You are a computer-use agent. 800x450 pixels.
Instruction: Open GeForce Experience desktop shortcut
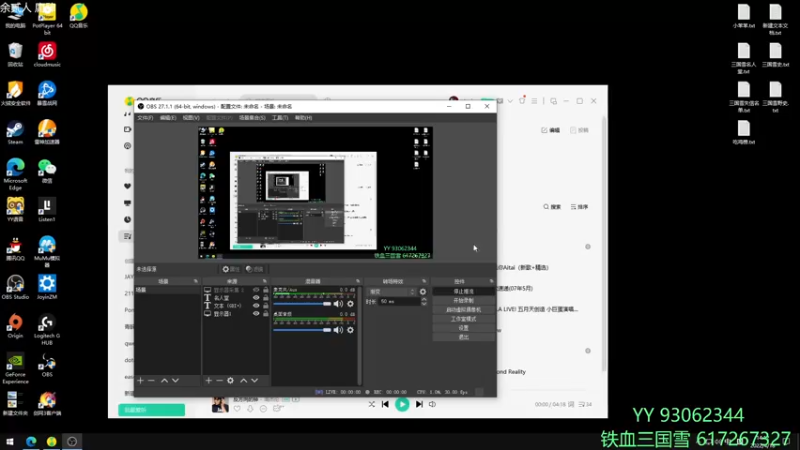15,368
